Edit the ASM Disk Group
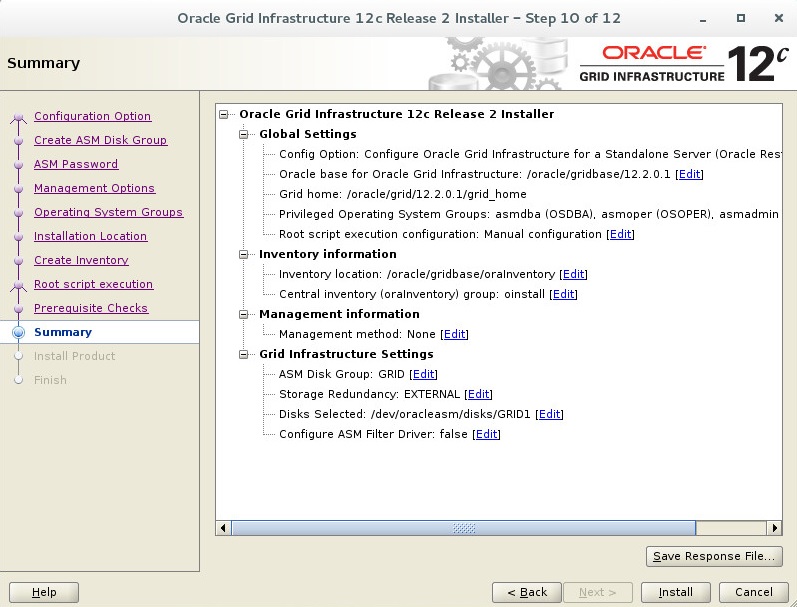797x607 pixels. [423, 374]
